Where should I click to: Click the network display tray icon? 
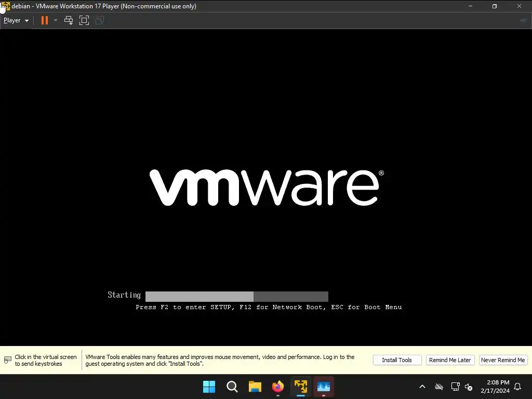coord(455,387)
